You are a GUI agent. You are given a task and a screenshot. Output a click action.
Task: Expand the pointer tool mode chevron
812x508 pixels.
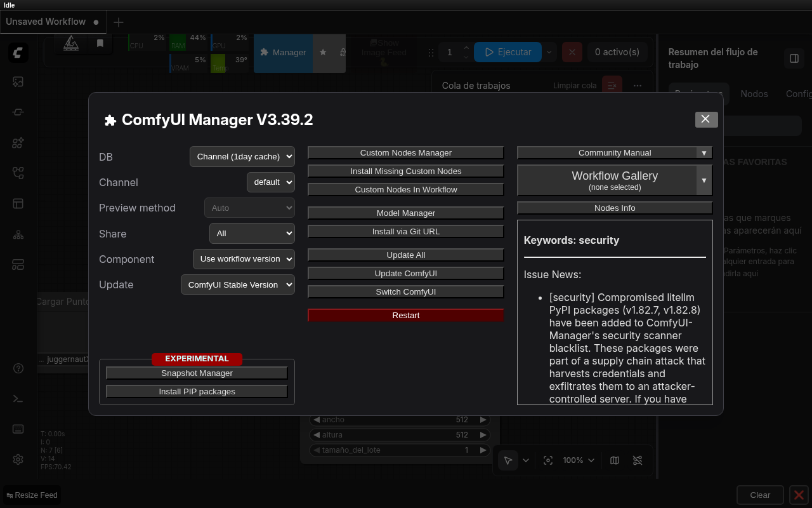pos(526,460)
